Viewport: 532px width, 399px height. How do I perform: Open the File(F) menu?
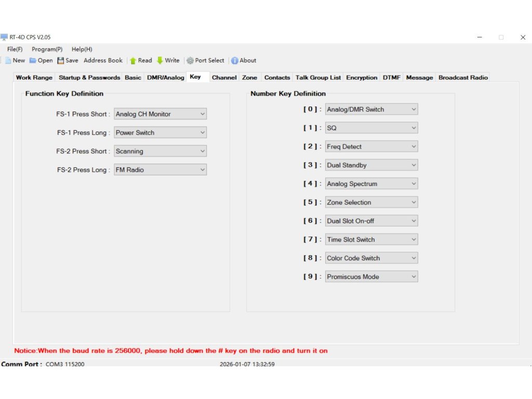[x=15, y=49]
